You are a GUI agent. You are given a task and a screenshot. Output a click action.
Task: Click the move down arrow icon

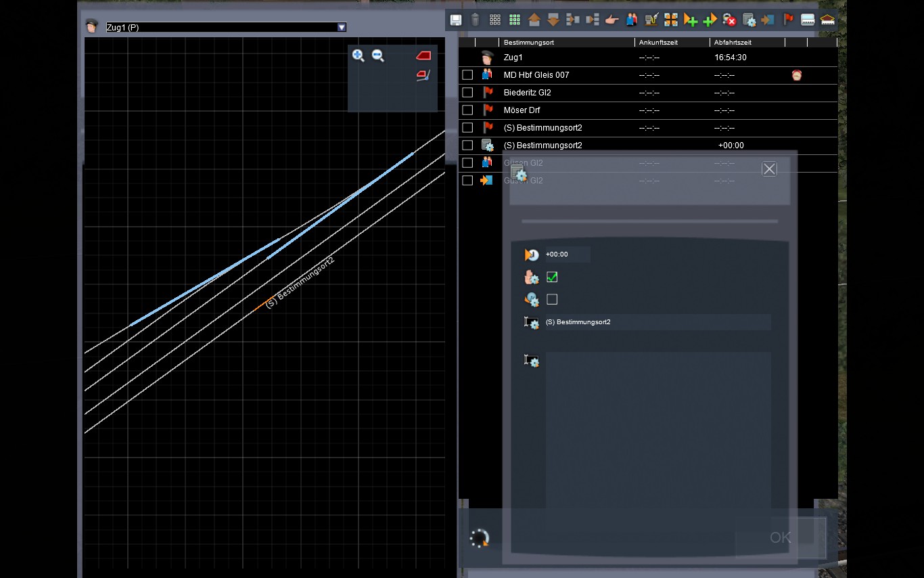coord(553,20)
